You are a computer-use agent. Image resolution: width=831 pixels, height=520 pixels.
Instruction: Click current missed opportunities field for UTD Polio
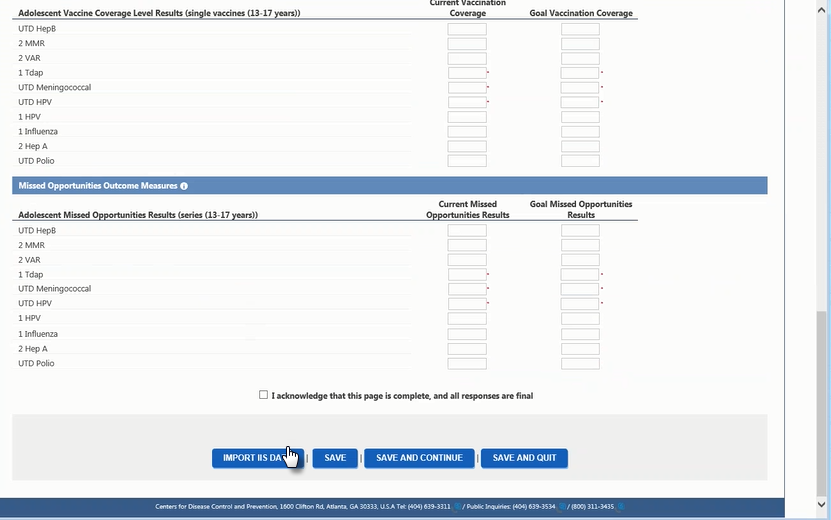(467, 364)
